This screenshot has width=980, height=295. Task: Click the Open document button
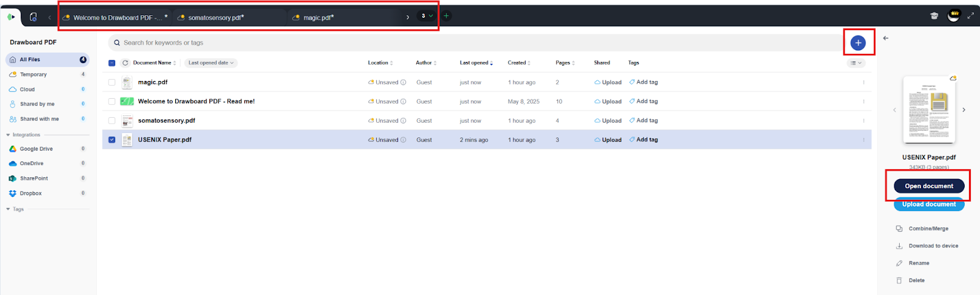[x=929, y=186]
